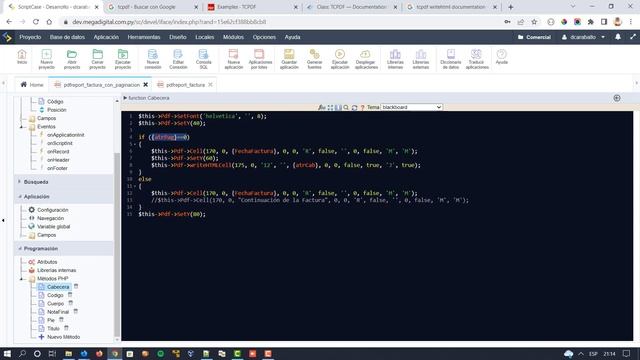Close the pdfreport_factura_con_paginacion tab
The height and width of the screenshot is (360, 640).
click(146, 85)
